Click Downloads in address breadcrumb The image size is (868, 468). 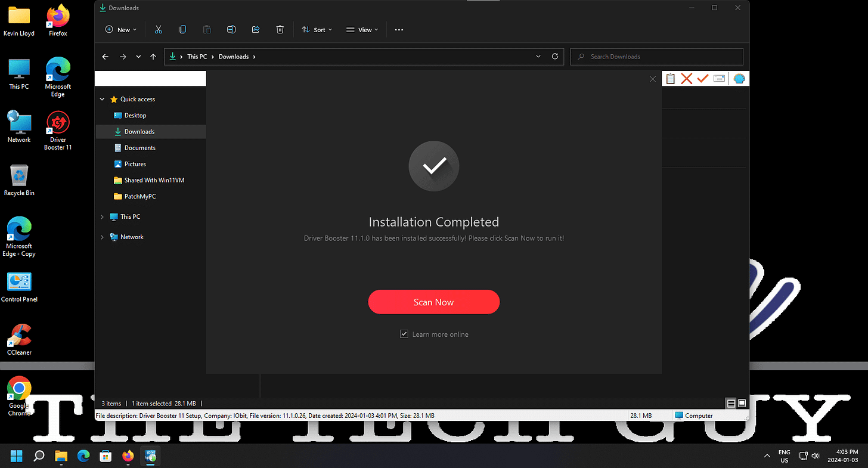coord(234,57)
